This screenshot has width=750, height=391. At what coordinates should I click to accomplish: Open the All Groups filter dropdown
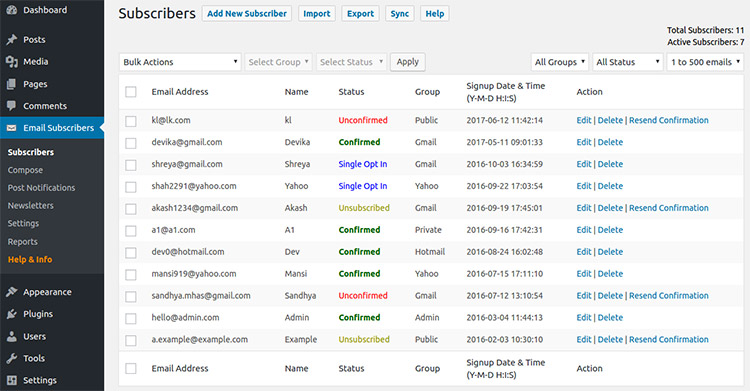[560, 62]
